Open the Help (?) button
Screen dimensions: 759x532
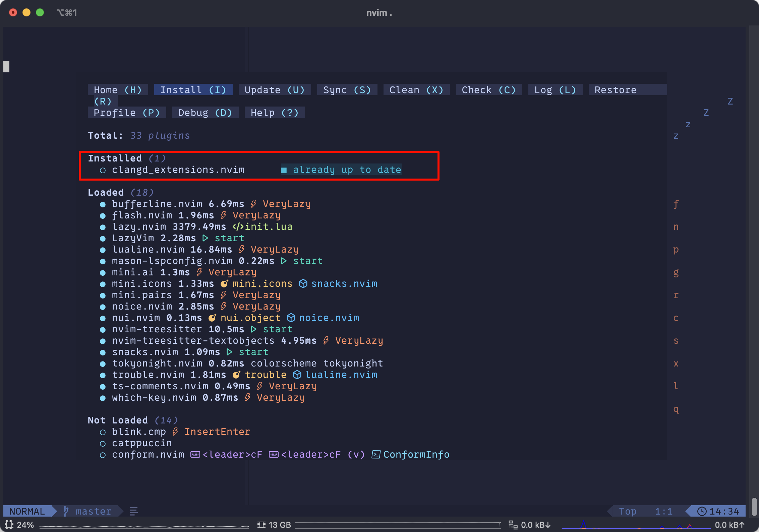(x=275, y=113)
